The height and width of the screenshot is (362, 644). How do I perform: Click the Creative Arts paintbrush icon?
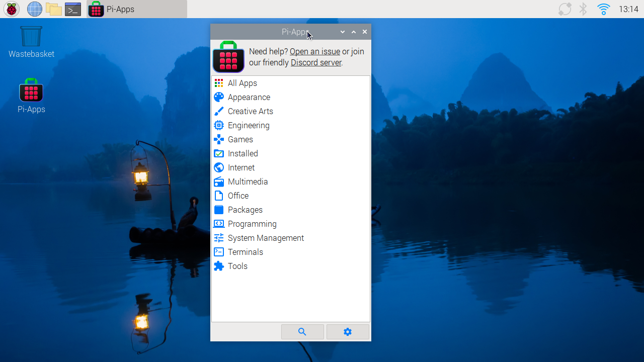pos(219,111)
